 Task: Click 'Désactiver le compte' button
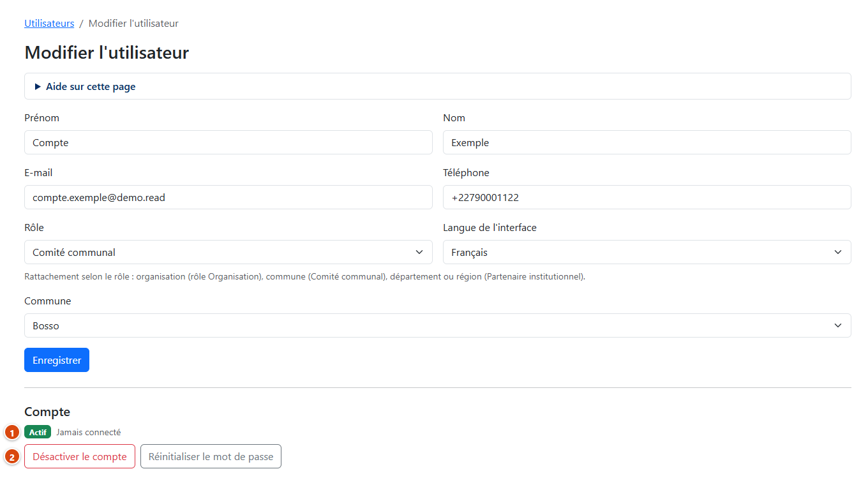point(80,456)
